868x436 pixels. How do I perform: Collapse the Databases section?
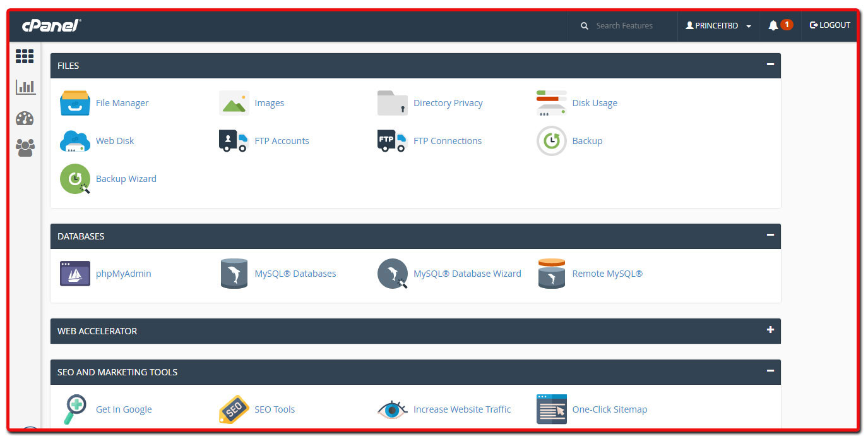coord(770,235)
